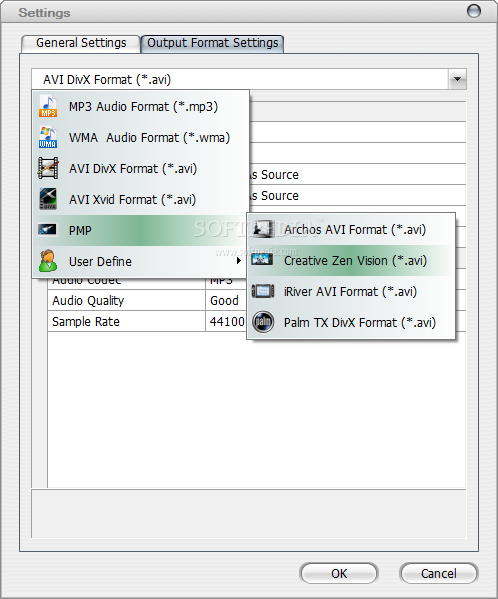Select MP3 Audio Format (*.mp3) entry
The width and height of the screenshot is (498, 599).
point(141,107)
